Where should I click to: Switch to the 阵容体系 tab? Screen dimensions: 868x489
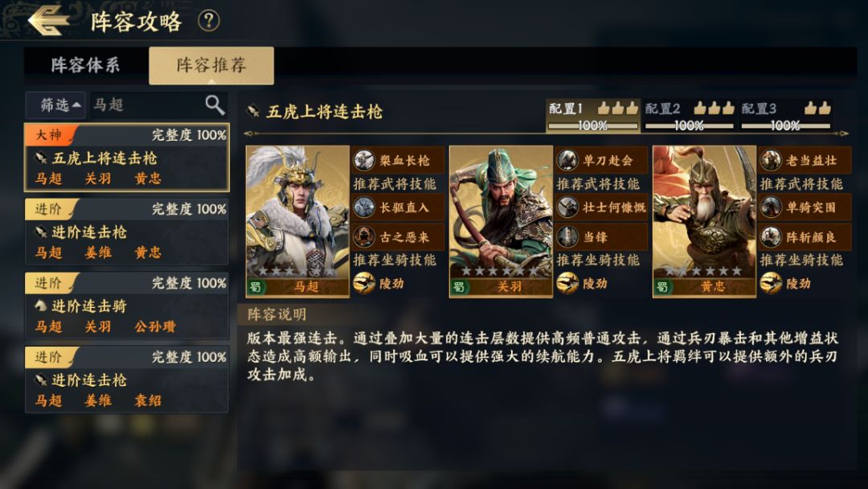pos(86,65)
